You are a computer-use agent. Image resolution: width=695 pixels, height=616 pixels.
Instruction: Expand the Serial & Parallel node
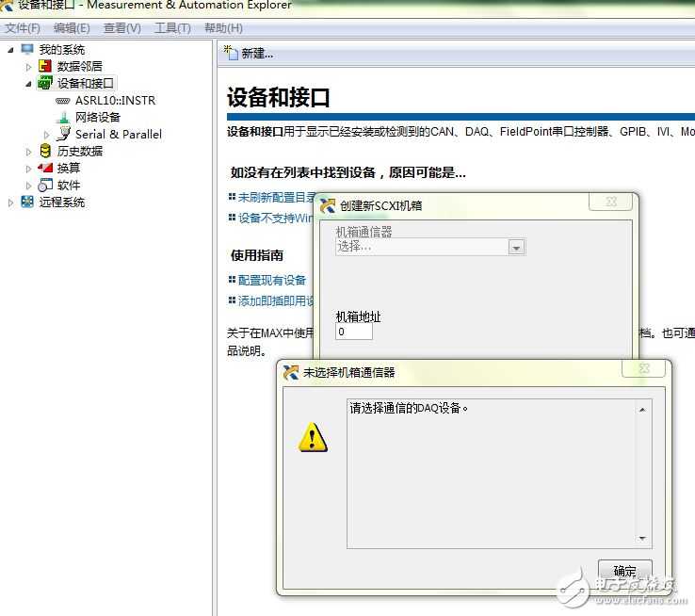(46, 135)
